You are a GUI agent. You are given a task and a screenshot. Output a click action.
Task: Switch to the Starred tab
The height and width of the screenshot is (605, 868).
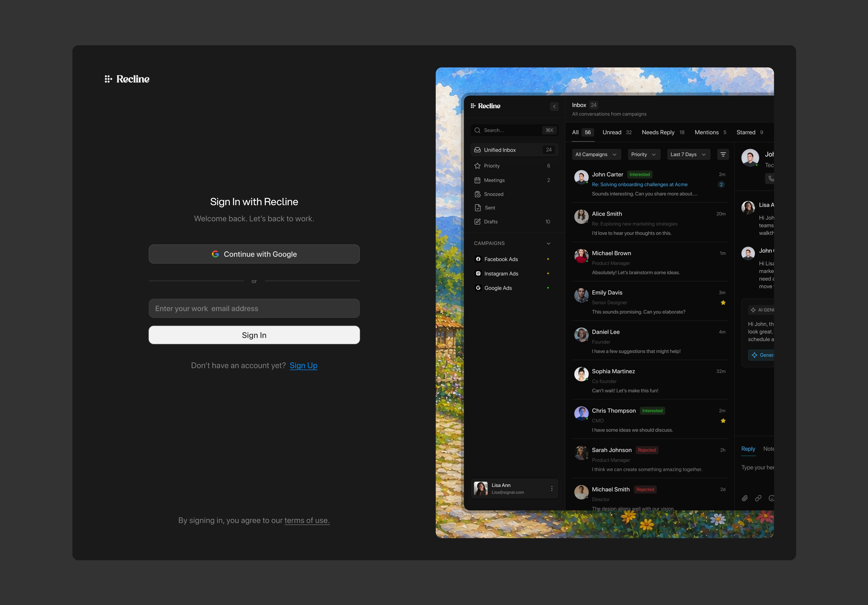750,132
